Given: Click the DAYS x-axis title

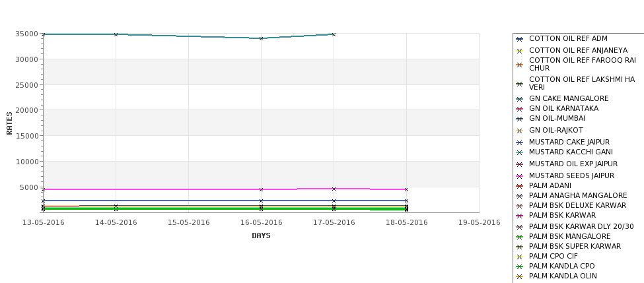Looking at the screenshot, I should [x=261, y=236].
